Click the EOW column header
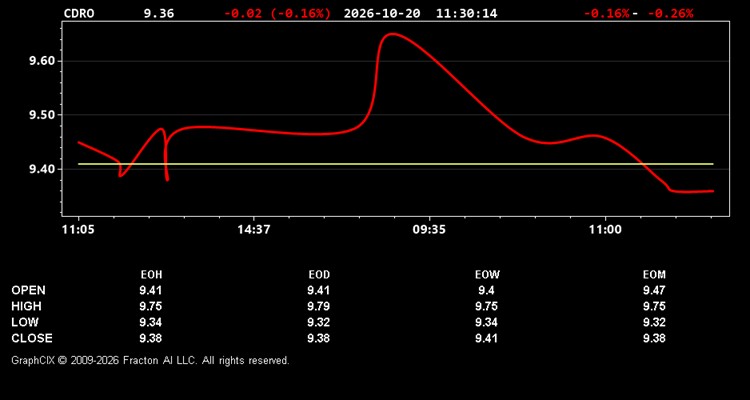Viewport: 750px width, 400px height. (487, 275)
